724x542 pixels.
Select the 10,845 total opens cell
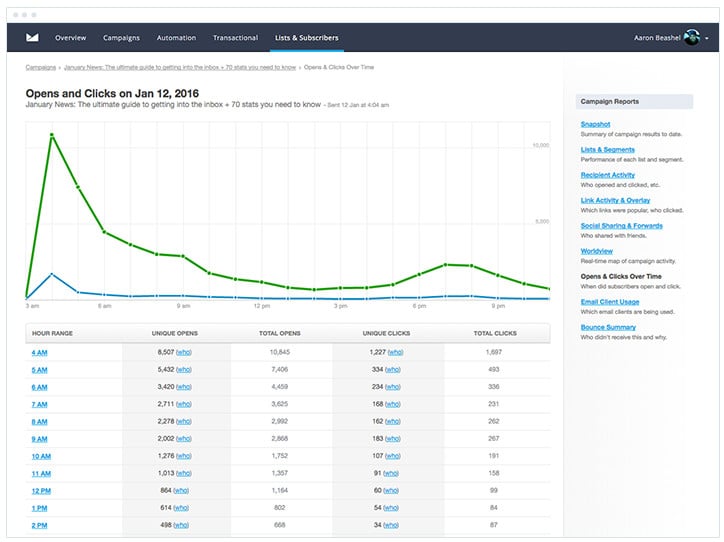click(x=280, y=352)
